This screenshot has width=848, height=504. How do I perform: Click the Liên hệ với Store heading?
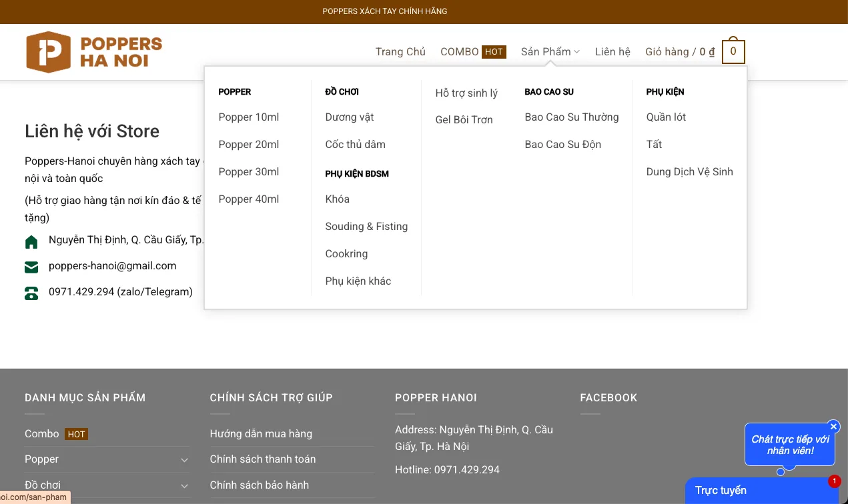(x=92, y=131)
